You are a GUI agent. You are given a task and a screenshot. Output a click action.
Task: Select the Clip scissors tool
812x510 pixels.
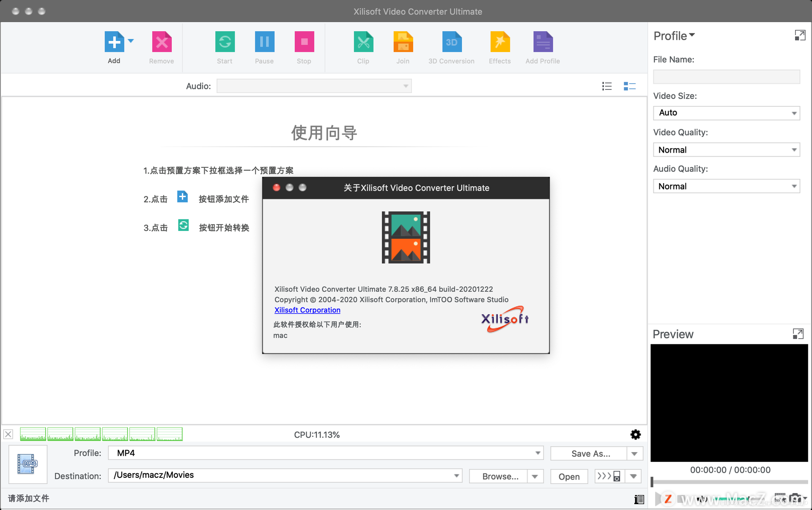363,42
